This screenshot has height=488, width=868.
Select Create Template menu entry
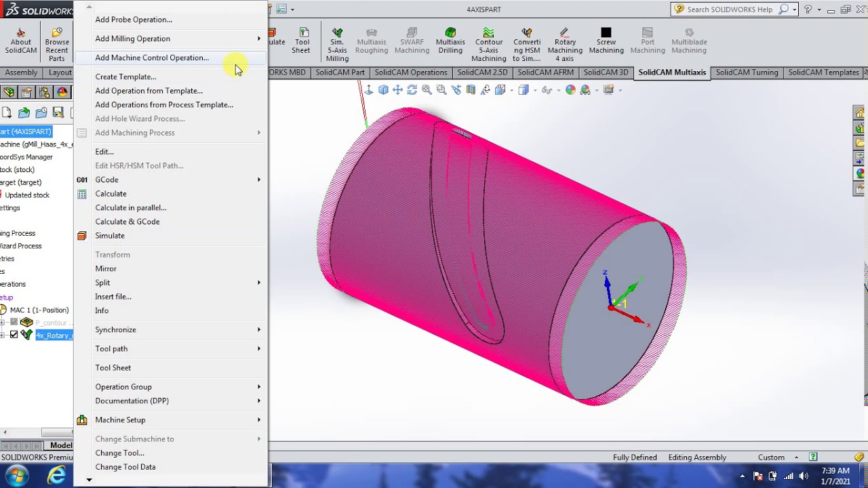click(125, 77)
